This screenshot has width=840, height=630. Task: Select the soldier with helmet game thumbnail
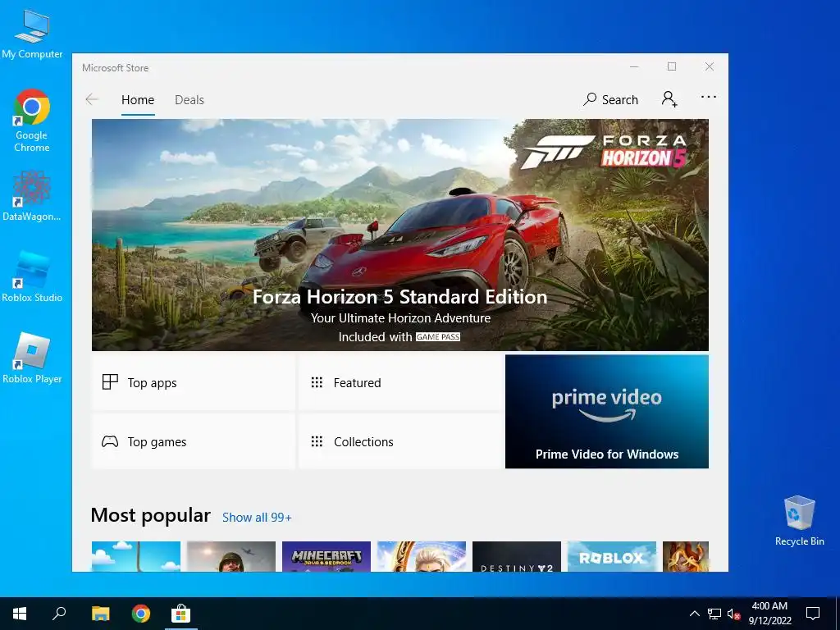pos(231,556)
